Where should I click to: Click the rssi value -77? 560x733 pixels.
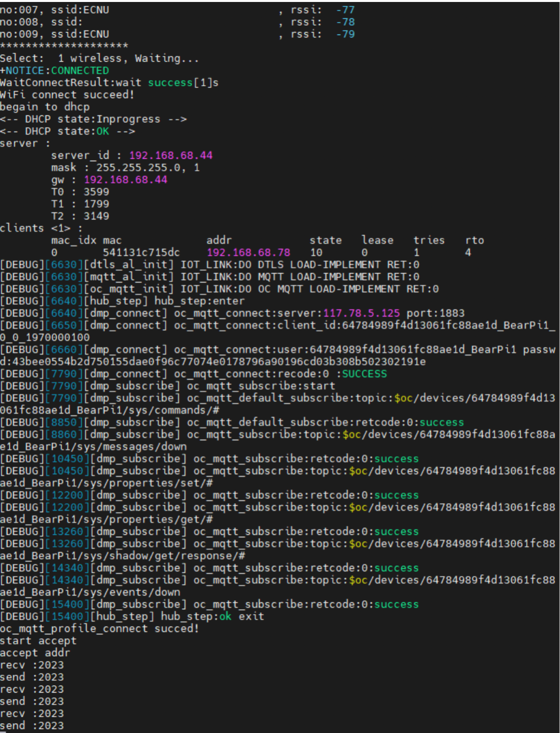pos(345,10)
